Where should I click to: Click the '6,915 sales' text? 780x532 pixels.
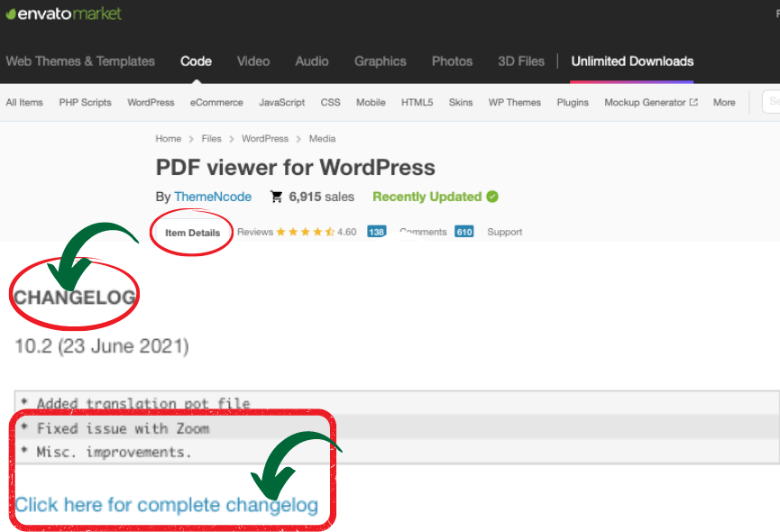click(x=321, y=197)
